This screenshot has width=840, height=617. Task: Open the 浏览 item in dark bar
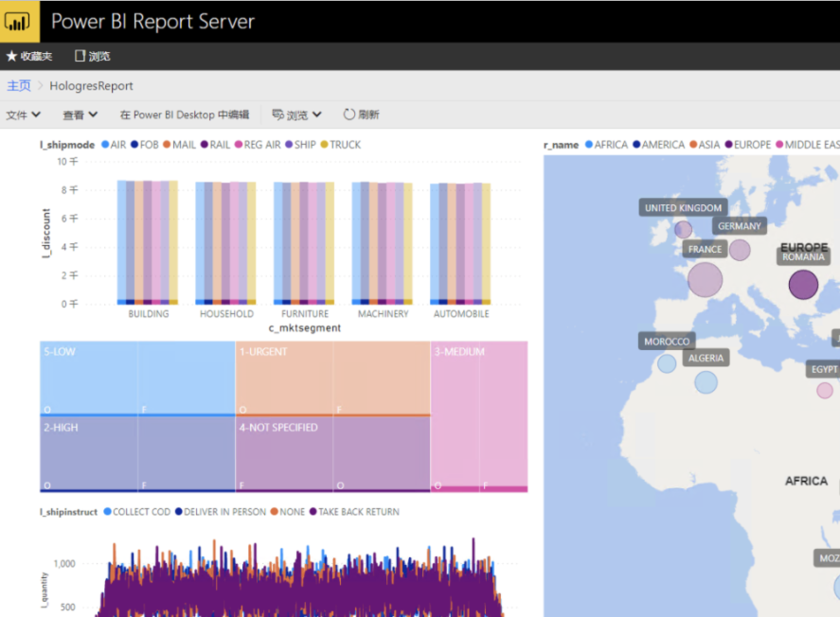[92, 56]
